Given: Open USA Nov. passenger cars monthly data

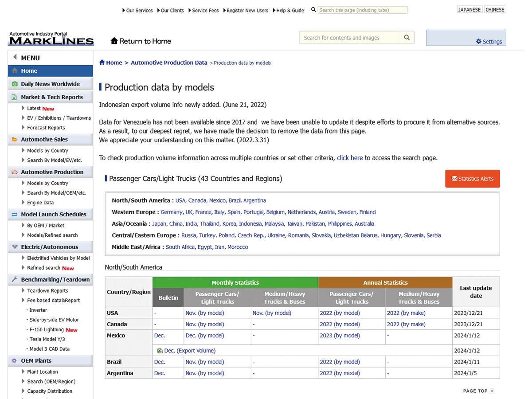Looking at the screenshot, I should point(205,313).
